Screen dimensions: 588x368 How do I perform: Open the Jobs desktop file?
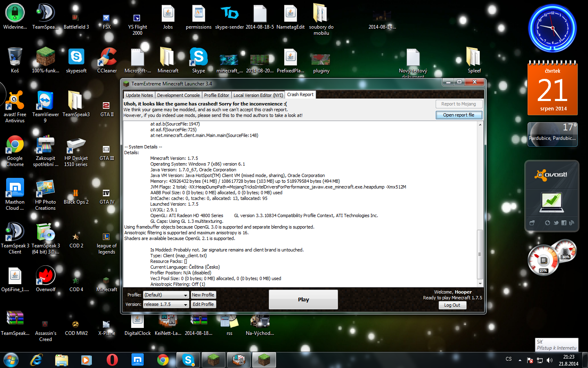coord(168,17)
